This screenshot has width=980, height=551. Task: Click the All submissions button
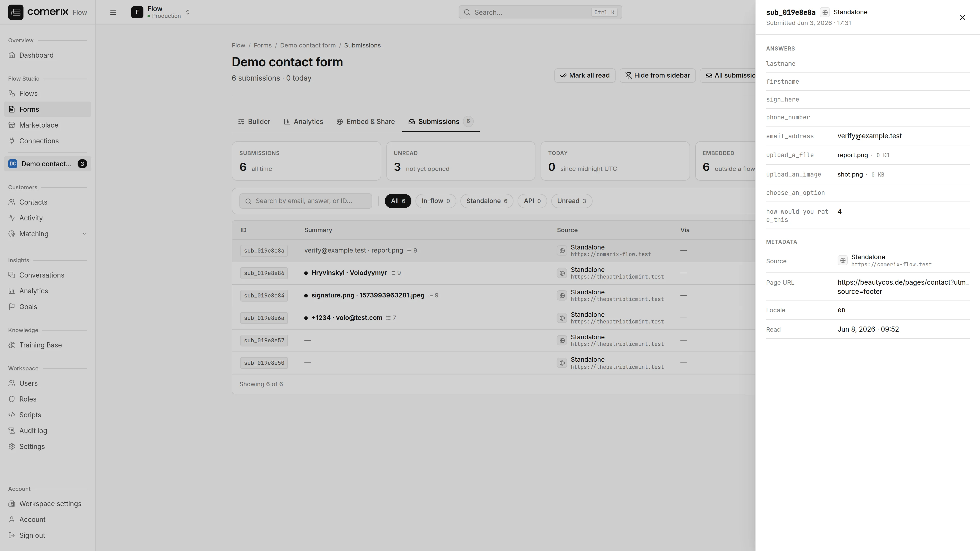coord(728,75)
